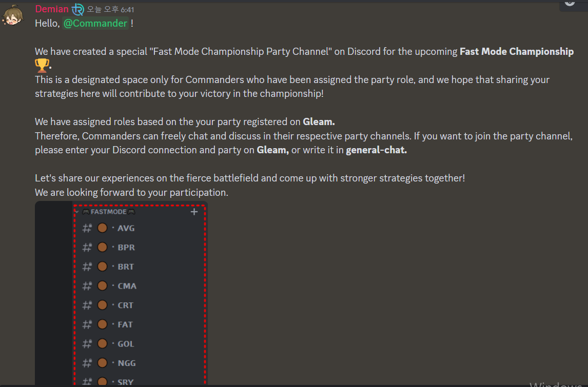Open the attached channel list image
This screenshot has width=588, height=387.
[121, 293]
